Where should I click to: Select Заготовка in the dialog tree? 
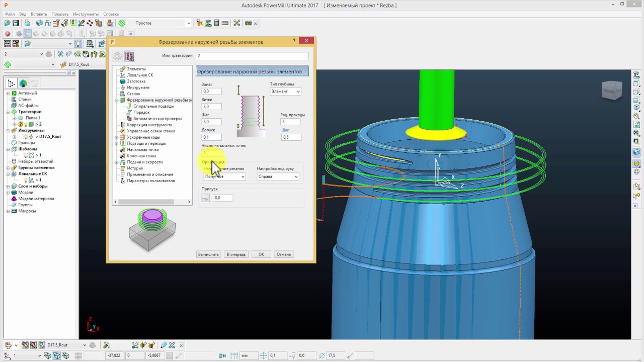136,81
